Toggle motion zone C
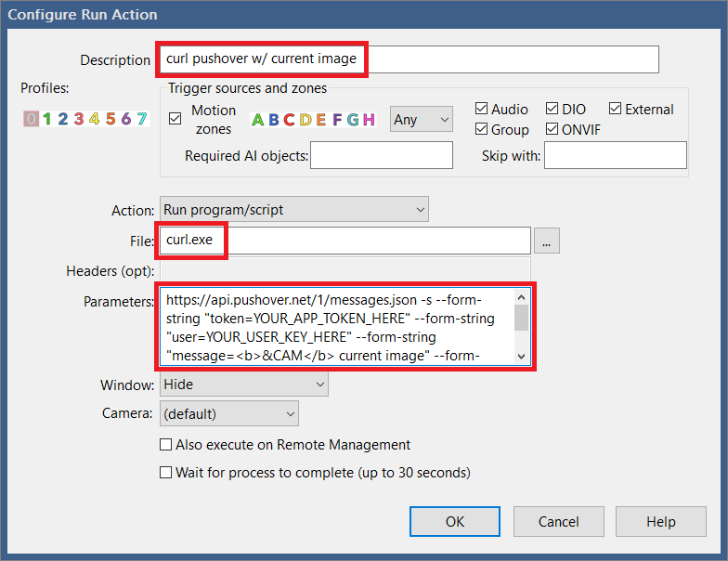This screenshot has height=561, width=728. pyautogui.click(x=289, y=120)
